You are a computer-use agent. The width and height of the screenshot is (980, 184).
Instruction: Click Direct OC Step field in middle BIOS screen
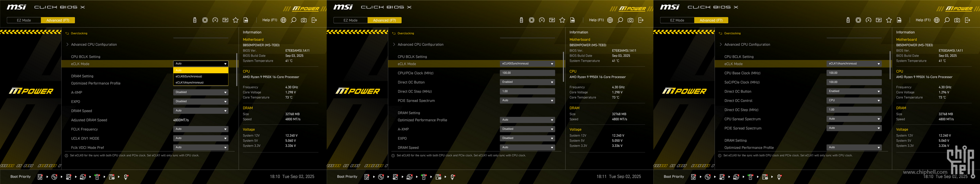point(527,91)
